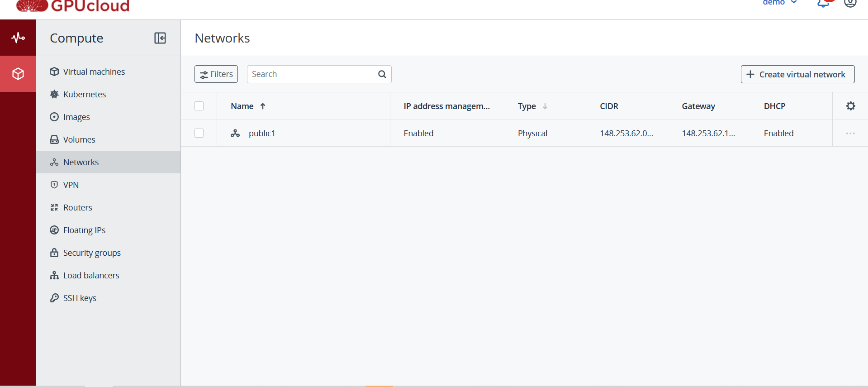Click the Security groups lock icon
The image size is (868, 387).
pos(54,253)
